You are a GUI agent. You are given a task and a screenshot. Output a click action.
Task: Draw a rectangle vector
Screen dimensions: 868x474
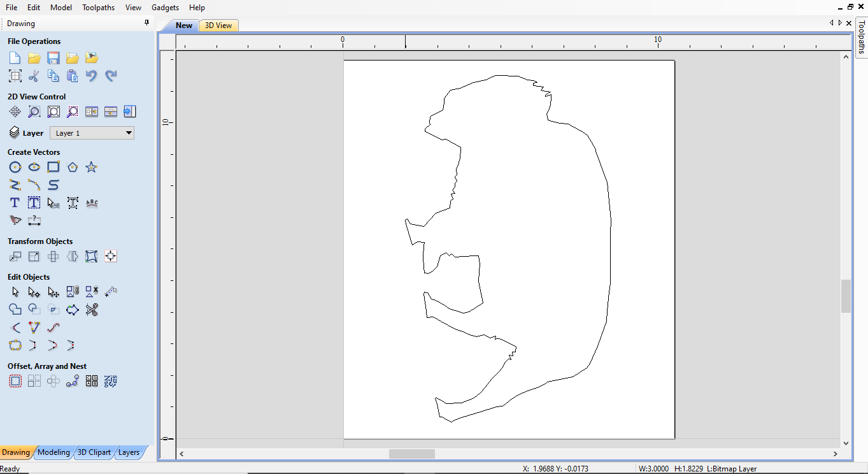click(53, 167)
